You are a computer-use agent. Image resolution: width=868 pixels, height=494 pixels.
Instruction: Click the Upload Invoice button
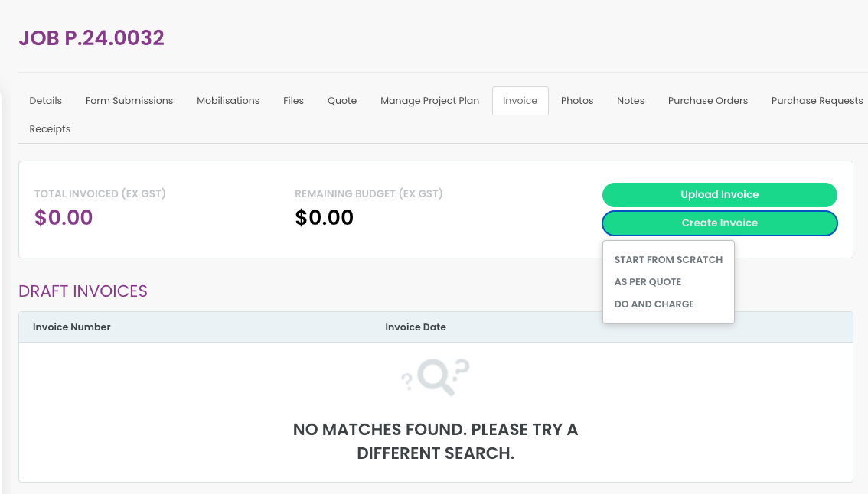pyautogui.click(x=720, y=195)
